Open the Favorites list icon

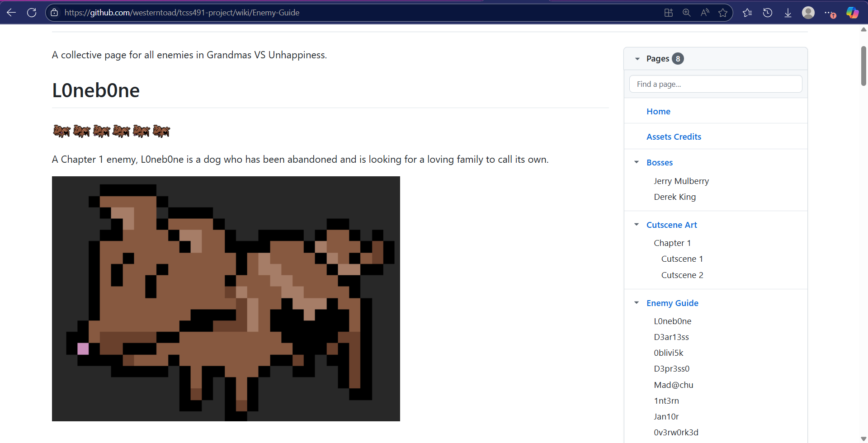(747, 13)
